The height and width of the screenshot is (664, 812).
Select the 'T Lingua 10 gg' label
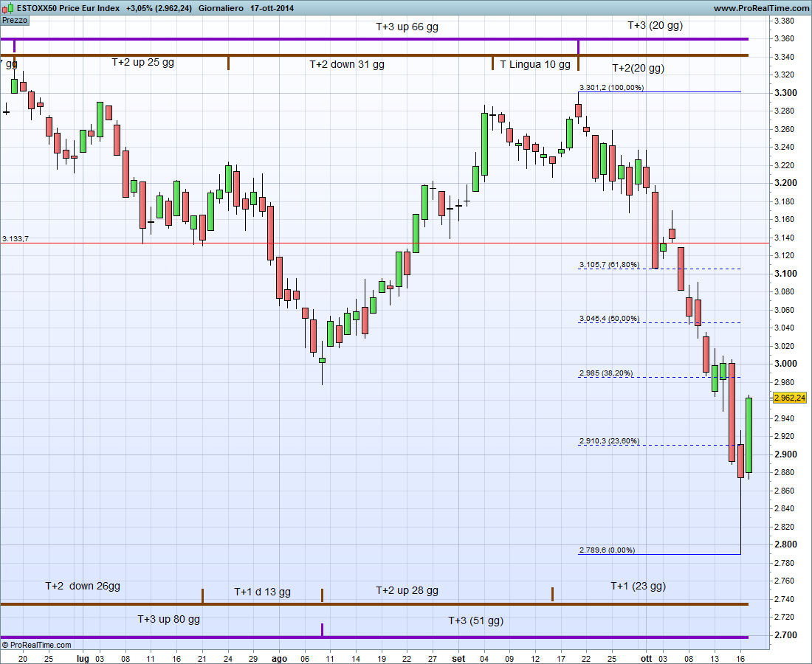535,65
